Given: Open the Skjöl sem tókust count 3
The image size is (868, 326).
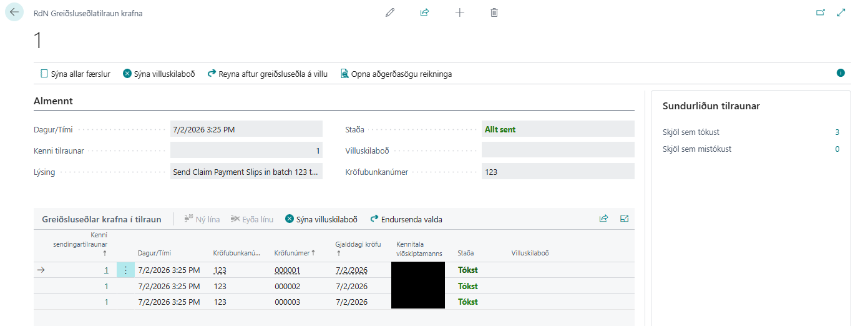Looking at the screenshot, I should (x=837, y=132).
